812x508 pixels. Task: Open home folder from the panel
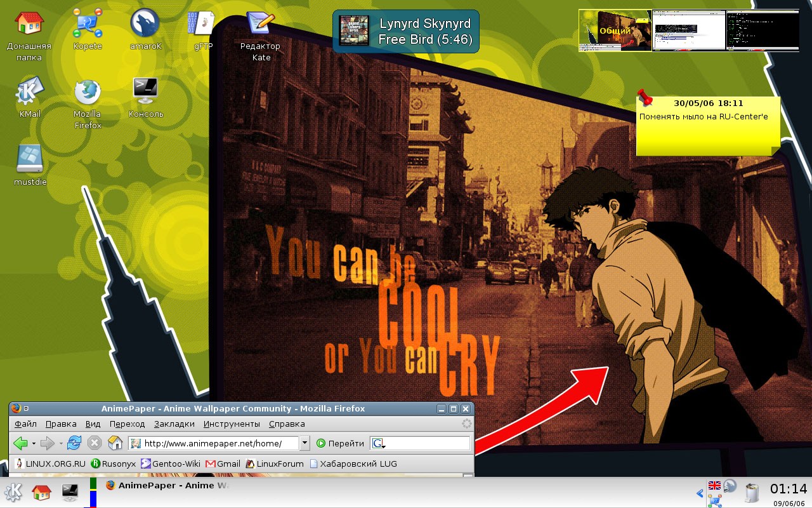click(41, 492)
